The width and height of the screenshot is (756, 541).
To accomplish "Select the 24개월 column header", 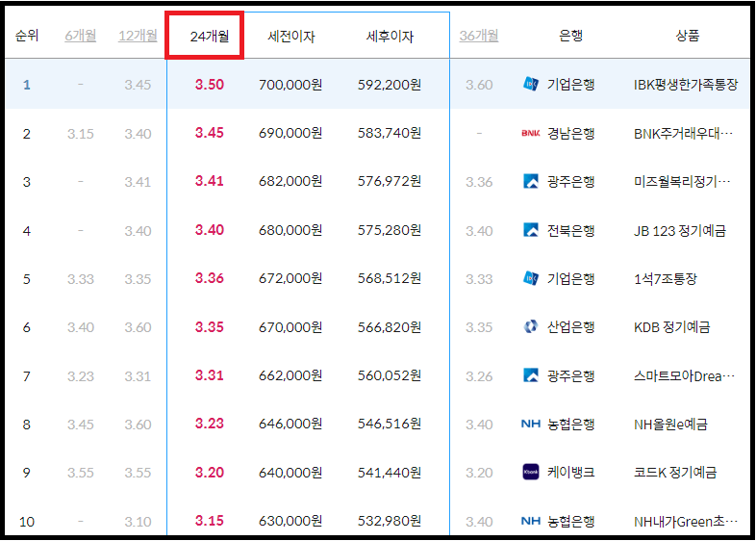I will tap(210, 37).
